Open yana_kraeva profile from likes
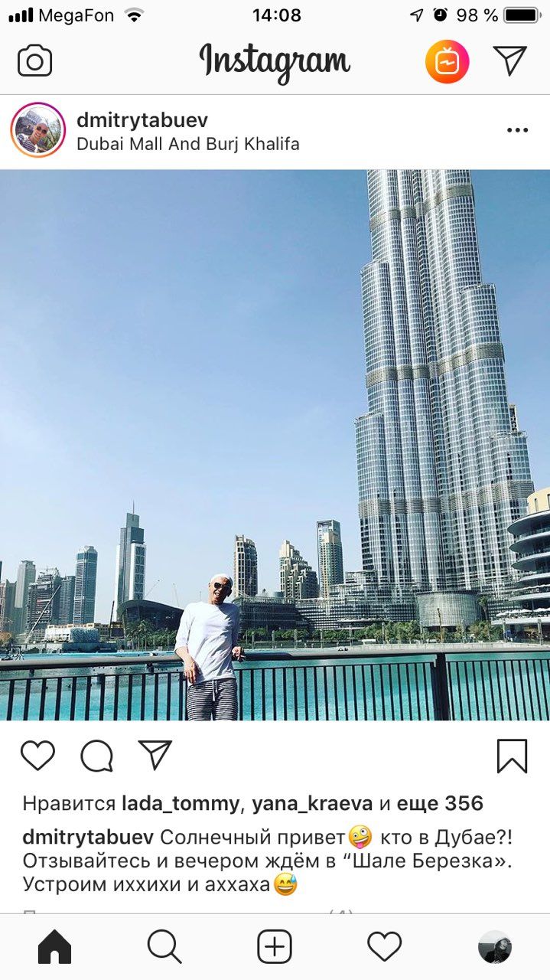This screenshot has height=980, width=550. (x=312, y=804)
